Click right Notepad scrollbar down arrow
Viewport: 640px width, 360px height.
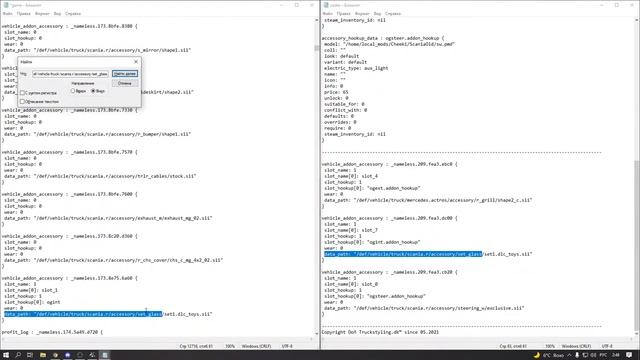coord(636,333)
